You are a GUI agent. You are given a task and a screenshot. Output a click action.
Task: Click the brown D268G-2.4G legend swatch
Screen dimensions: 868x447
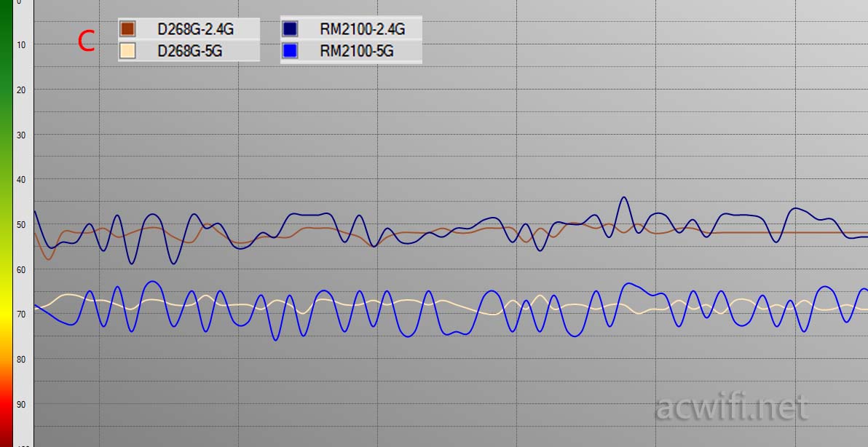coord(127,29)
